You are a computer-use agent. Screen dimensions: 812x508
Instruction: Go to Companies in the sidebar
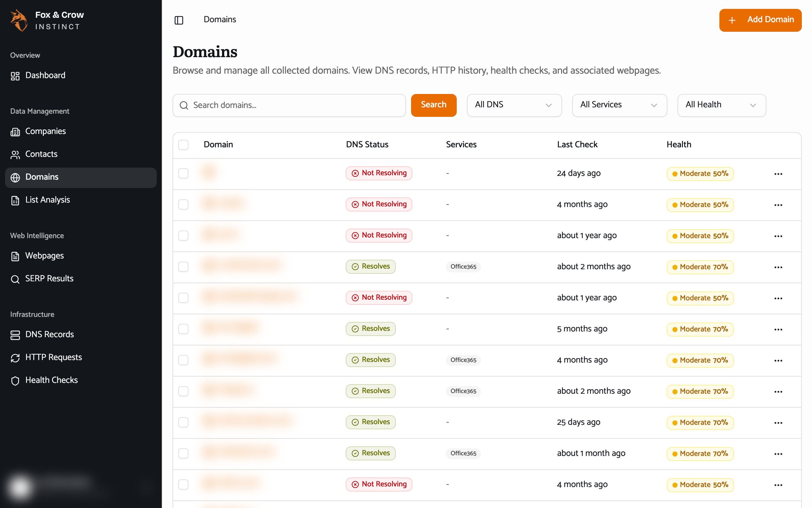tap(81, 131)
